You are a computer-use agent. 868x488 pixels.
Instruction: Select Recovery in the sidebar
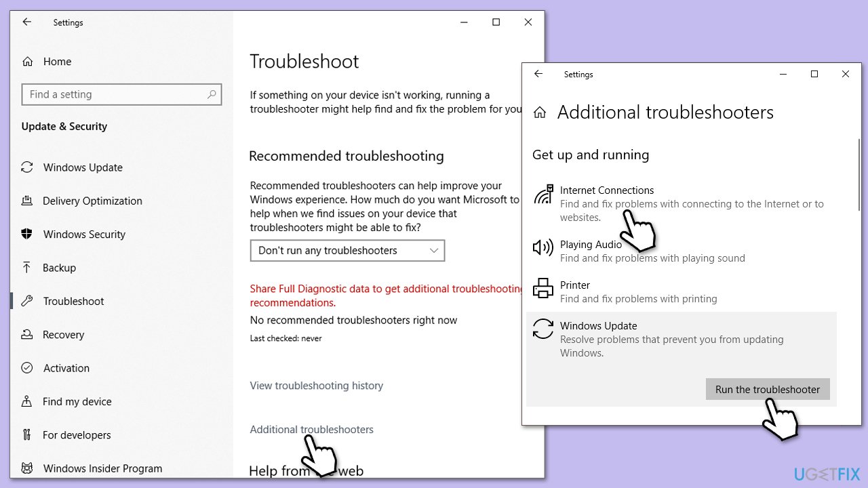click(63, 335)
